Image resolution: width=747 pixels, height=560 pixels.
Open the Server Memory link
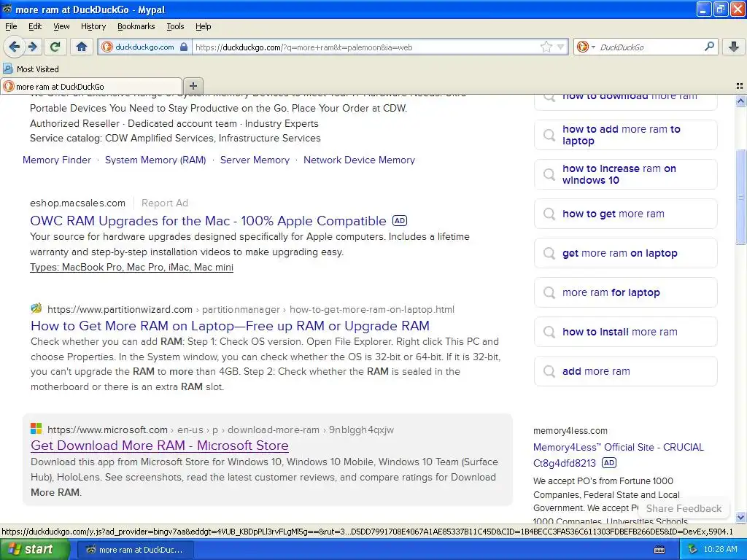click(255, 160)
